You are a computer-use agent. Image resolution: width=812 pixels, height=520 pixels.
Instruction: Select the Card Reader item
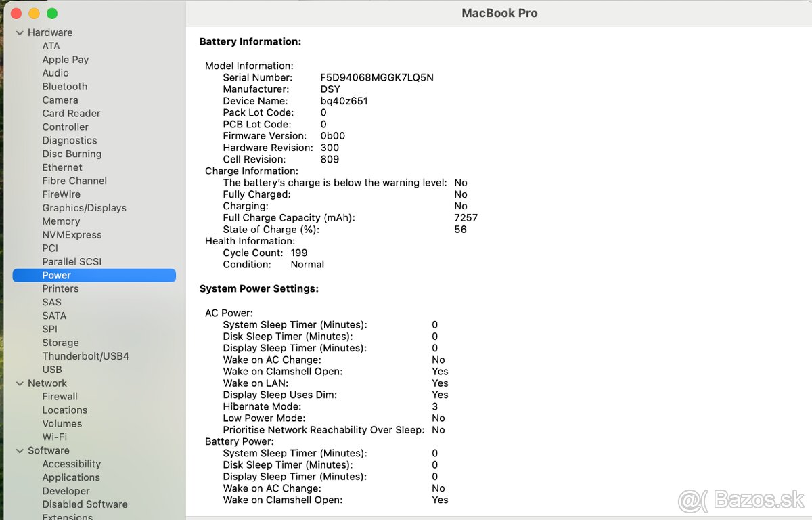tap(71, 113)
